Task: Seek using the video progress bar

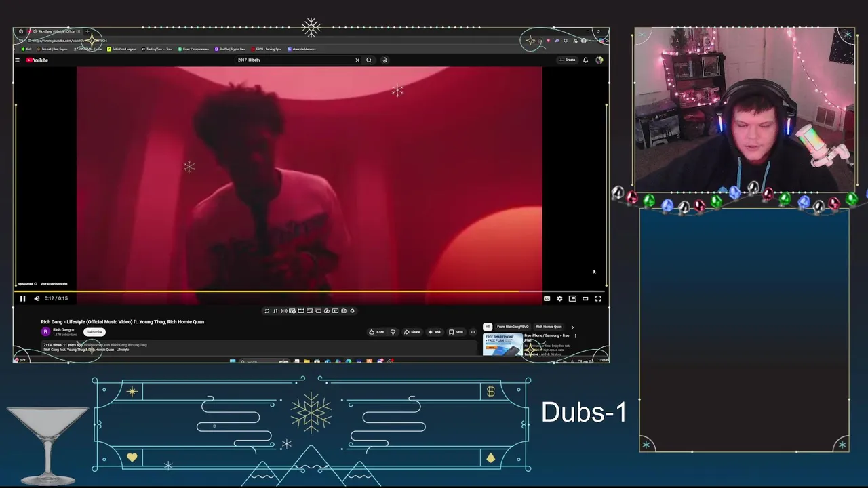Action: click(x=310, y=292)
